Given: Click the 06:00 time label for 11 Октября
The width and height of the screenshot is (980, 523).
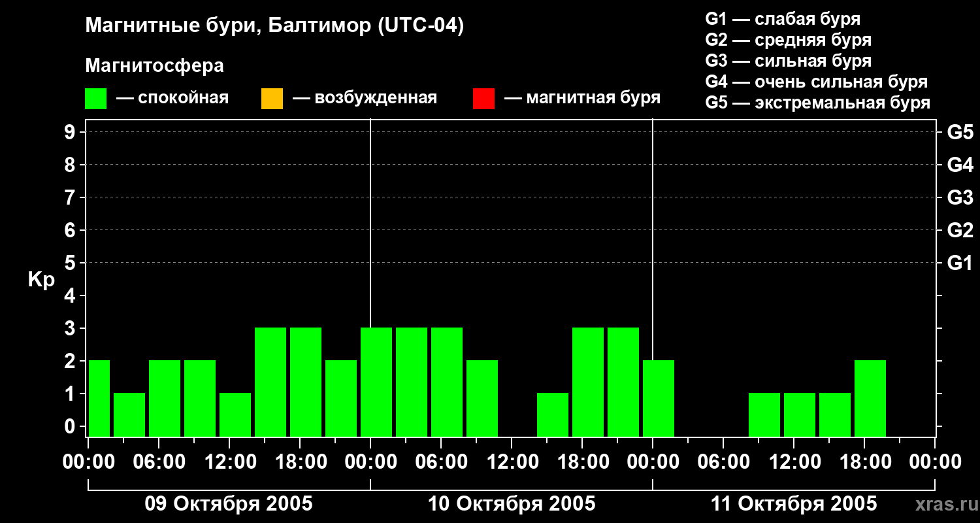Looking at the screenshot, I should [723, 462].
